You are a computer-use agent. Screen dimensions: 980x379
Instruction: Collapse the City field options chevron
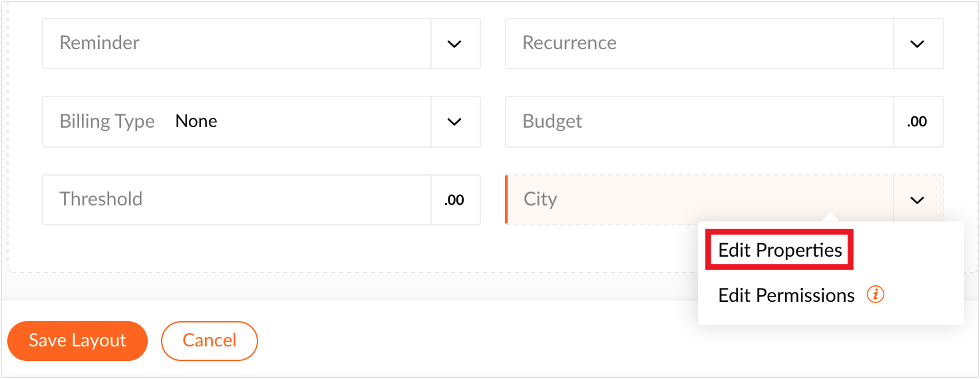click(x=917, y=199)
